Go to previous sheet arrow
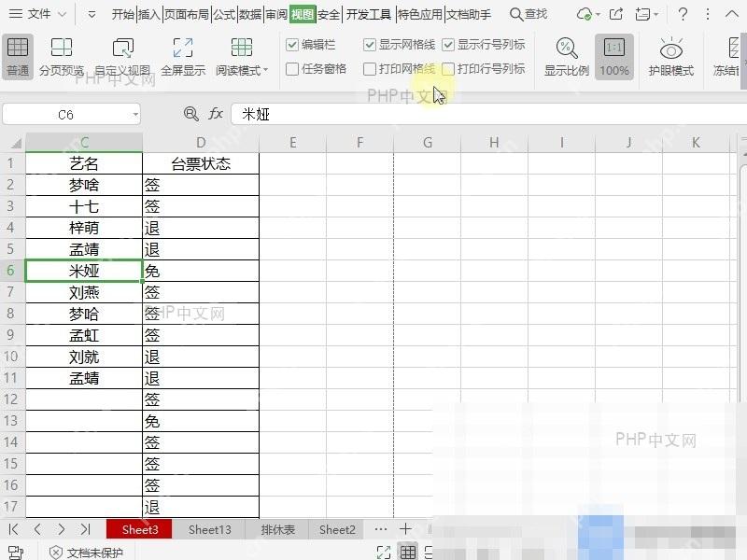This screenshot has height=560, width=747. (x=37, y=529)
